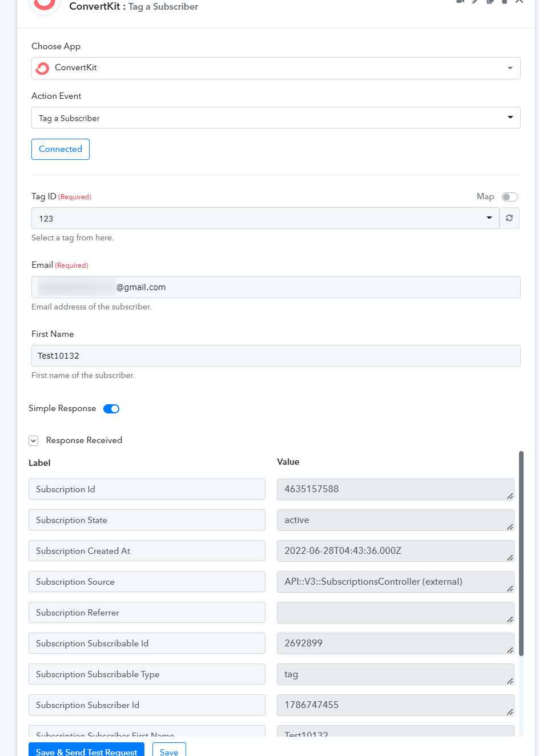Screen dimensions: 539x756
Task: Click the First Name field Test10132
Action: 276,356
